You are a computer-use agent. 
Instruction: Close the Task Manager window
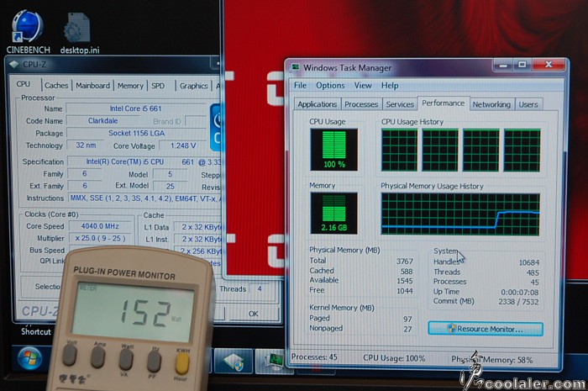pos(549,65)
